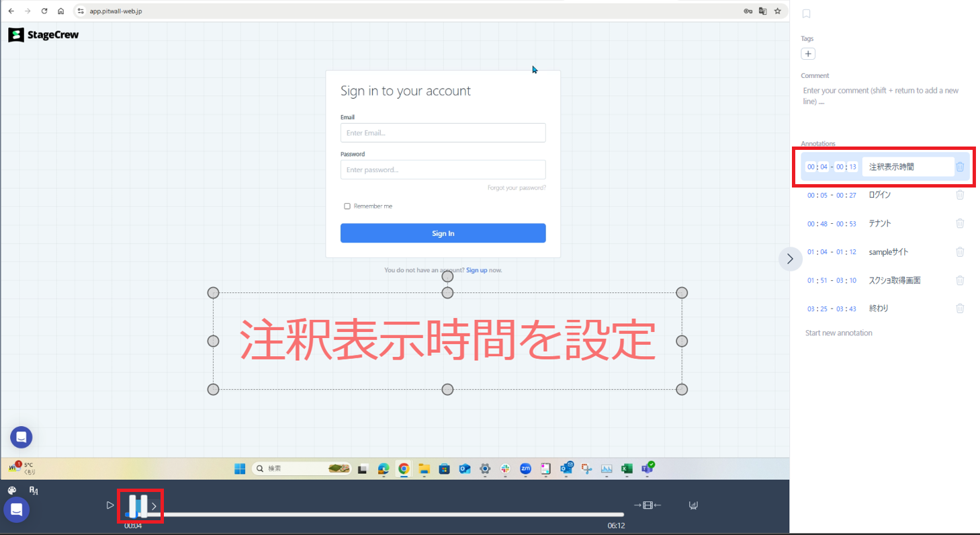Delete the 終わり annotation

coord(960,308)
